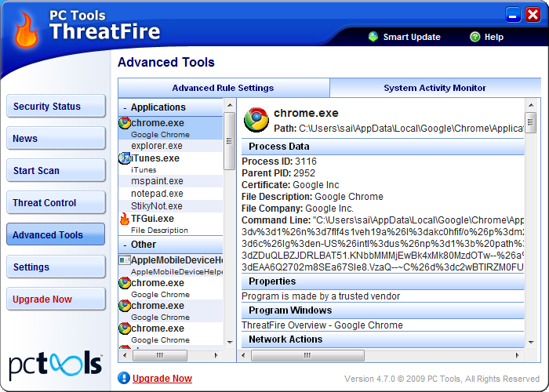Click 'ThreatFire Overview - Google Chrome' window entry
The image size is (549, 392).
coord(322,325)
